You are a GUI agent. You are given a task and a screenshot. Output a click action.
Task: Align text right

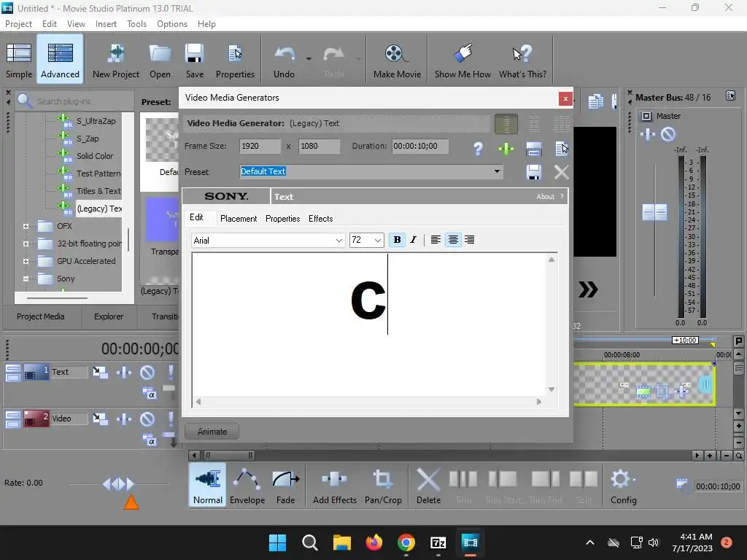pyautogui.click(x=469, y=240)
